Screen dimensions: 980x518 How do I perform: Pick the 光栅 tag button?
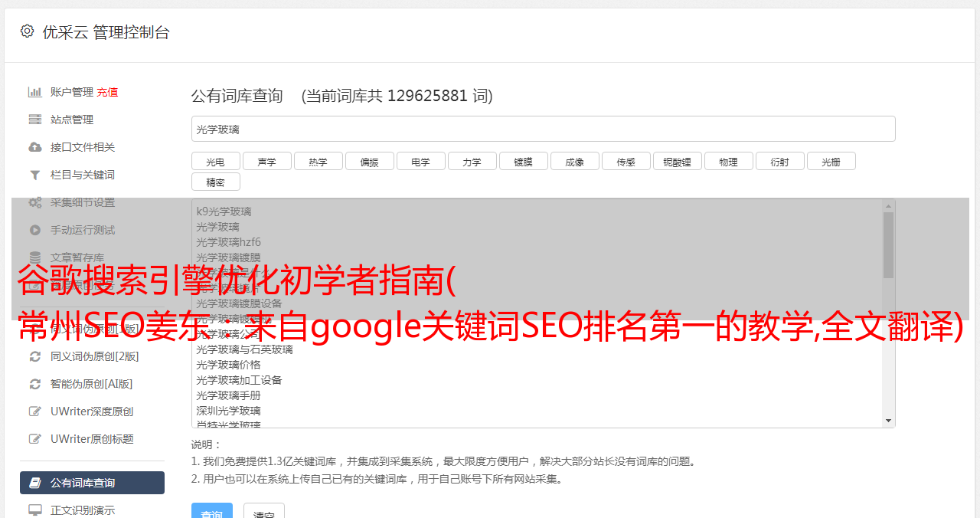(831, 162)
